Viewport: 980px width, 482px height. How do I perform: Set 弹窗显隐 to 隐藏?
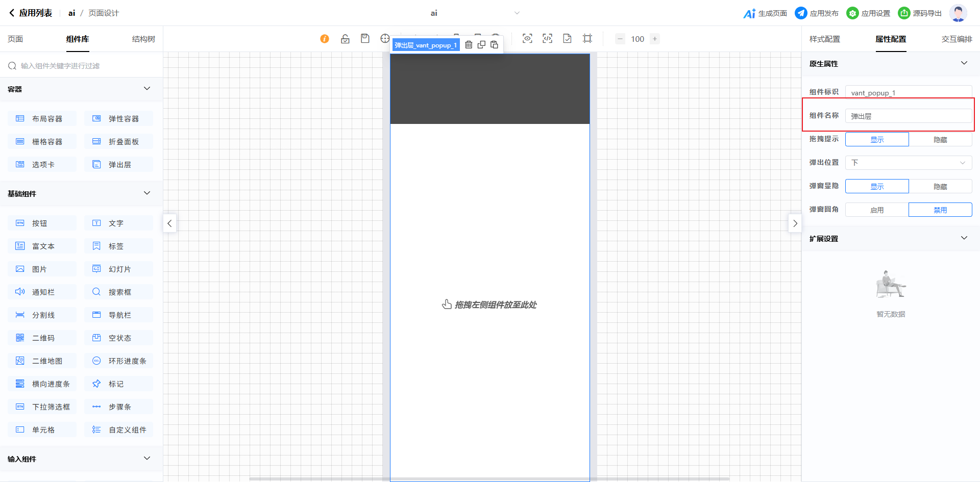tap(940, 186)
